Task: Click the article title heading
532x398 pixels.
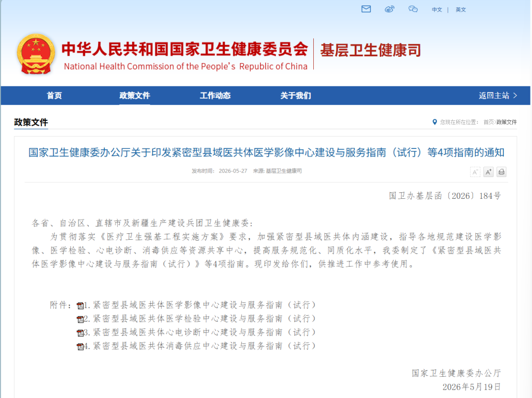Action: 266,152
